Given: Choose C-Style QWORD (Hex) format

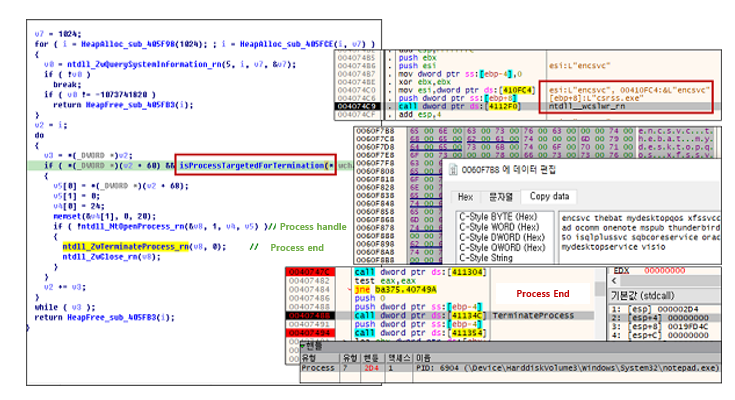Looking at the screenshot, I should tap(502, 248).
